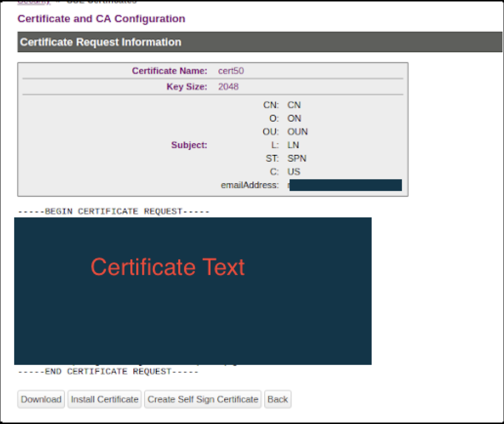This screenshot has width=504, height=424.
Task: Click the BEGIN CERTIFICATE REQUEST line
Action: (113, 212)
